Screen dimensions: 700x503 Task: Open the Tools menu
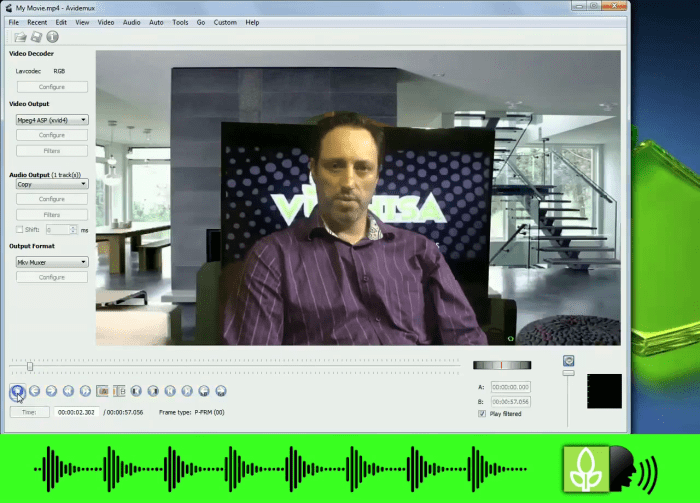[x=180, y=22]
